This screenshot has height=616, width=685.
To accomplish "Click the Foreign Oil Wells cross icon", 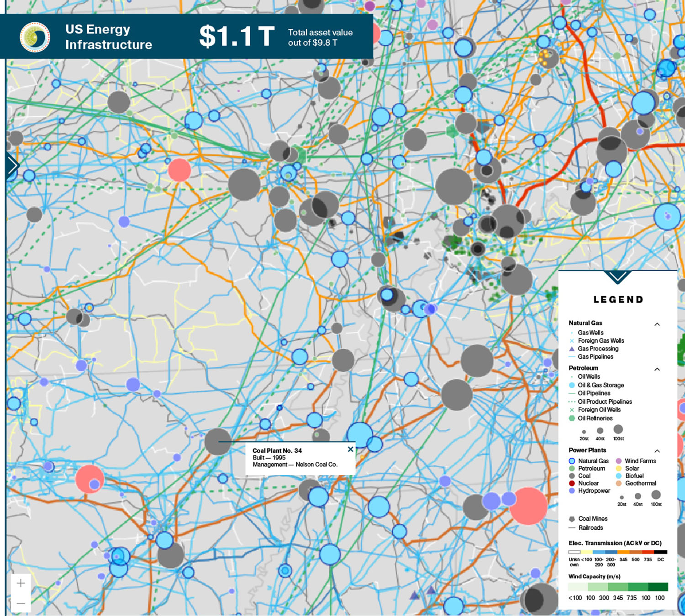I will [x=572, y=410].
